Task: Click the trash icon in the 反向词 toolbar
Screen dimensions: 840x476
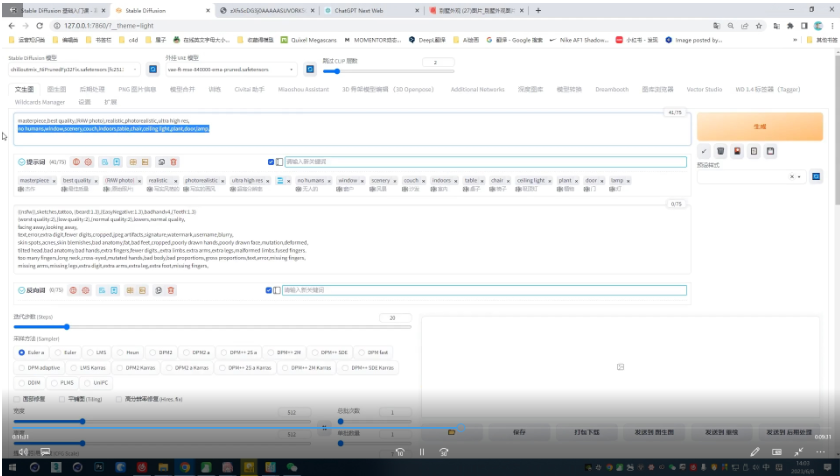Action: 171,290
